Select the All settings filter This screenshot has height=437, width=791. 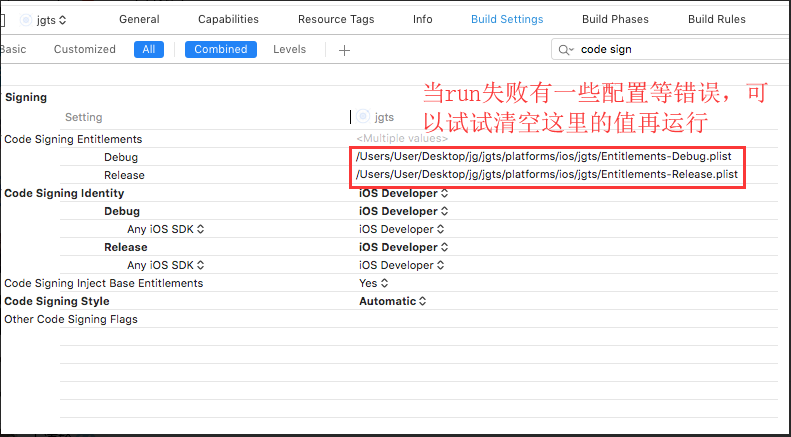pyautogui.click(x=149, y=49)
